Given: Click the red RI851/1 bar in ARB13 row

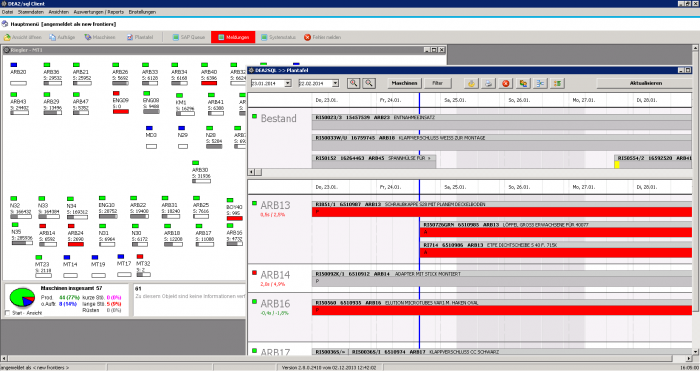Looking at the screenshot, I should click(x=502, y=212).
